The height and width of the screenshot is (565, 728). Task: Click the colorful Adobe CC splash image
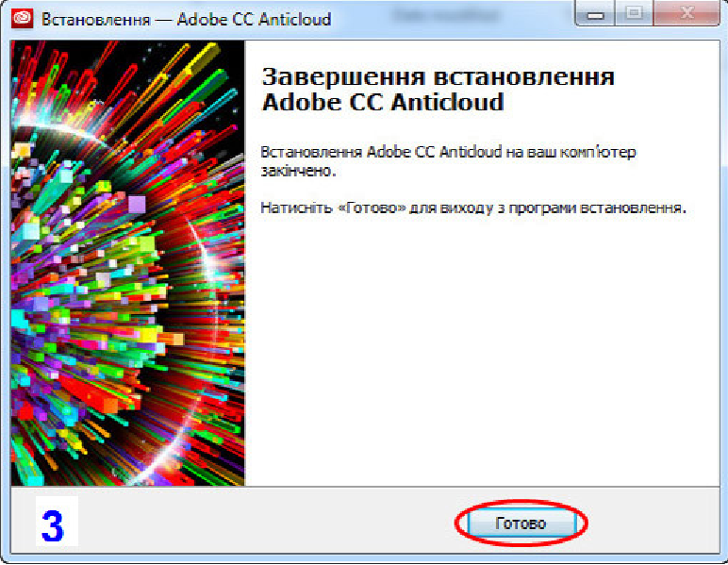pos(127,263)
